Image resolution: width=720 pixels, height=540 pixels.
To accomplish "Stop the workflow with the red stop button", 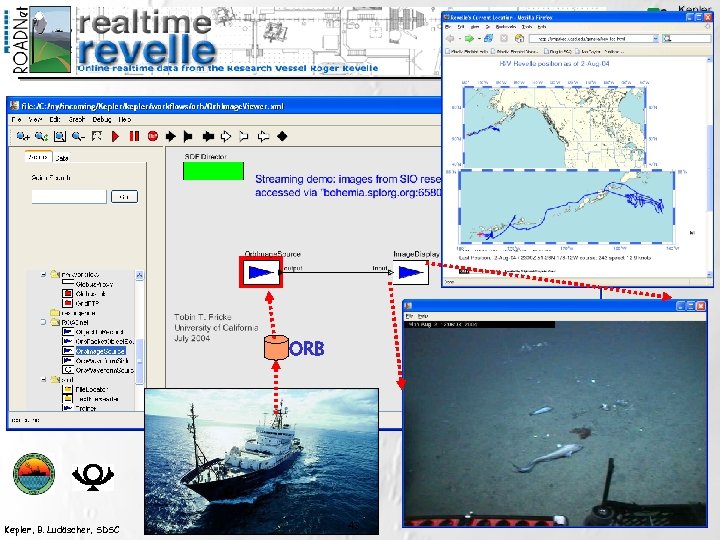I will (153, 136).
